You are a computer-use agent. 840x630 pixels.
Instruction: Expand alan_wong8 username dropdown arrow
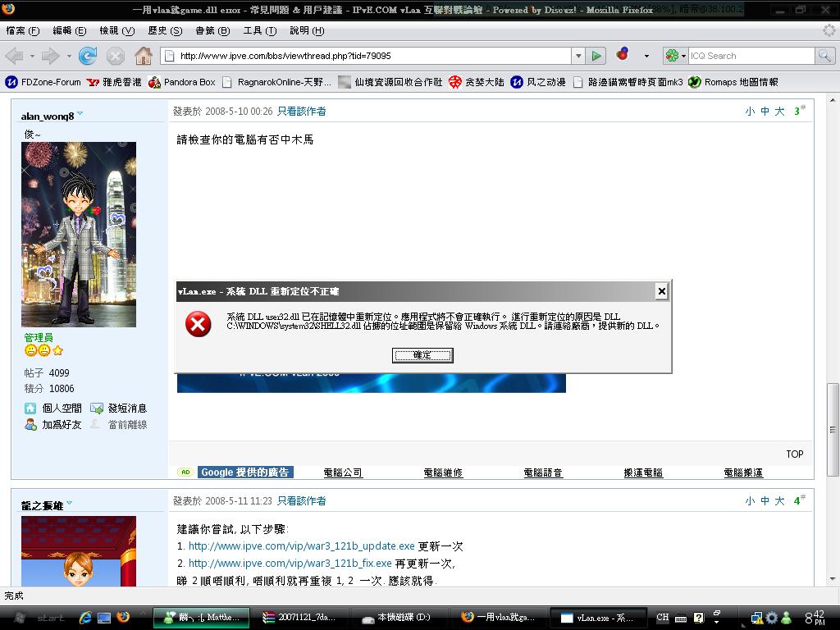(x=80, y=113)
